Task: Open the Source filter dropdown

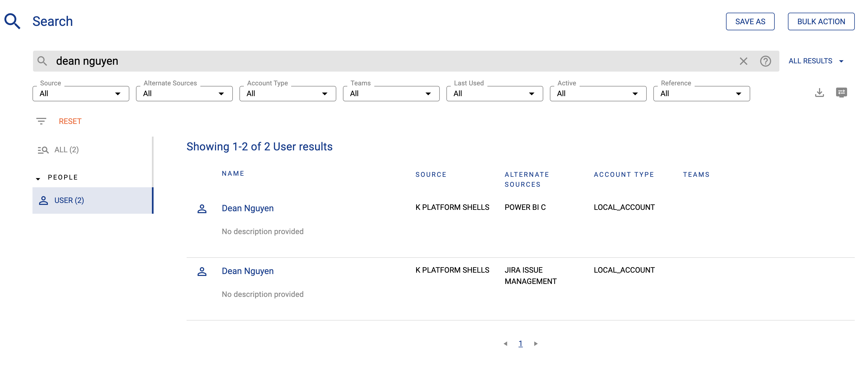Action: coord(81,93)
